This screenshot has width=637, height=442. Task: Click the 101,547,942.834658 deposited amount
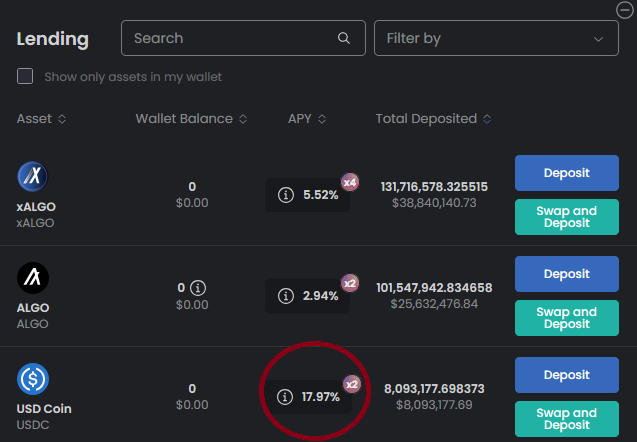[x=434, y=288]
